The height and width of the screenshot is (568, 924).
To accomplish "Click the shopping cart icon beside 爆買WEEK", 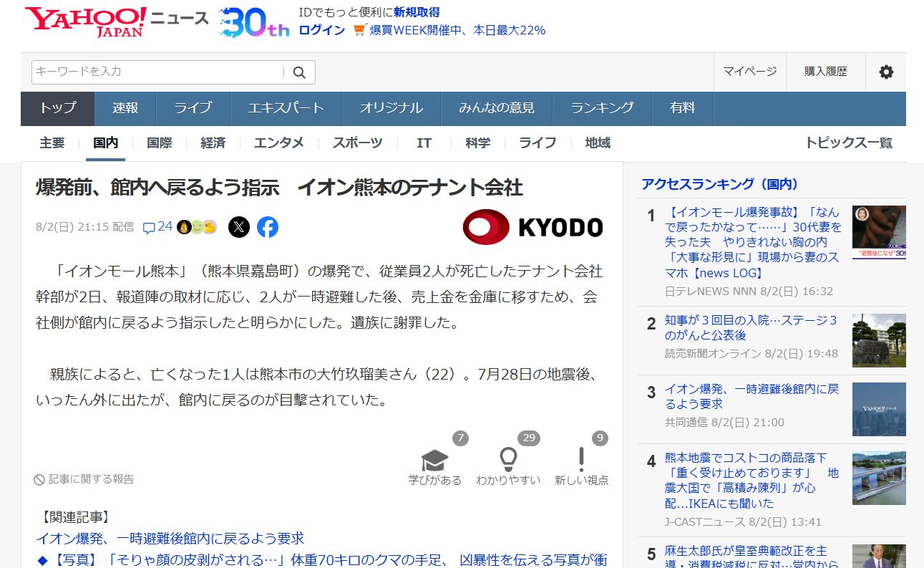I will pyautogui.click(x=360, y=30).
